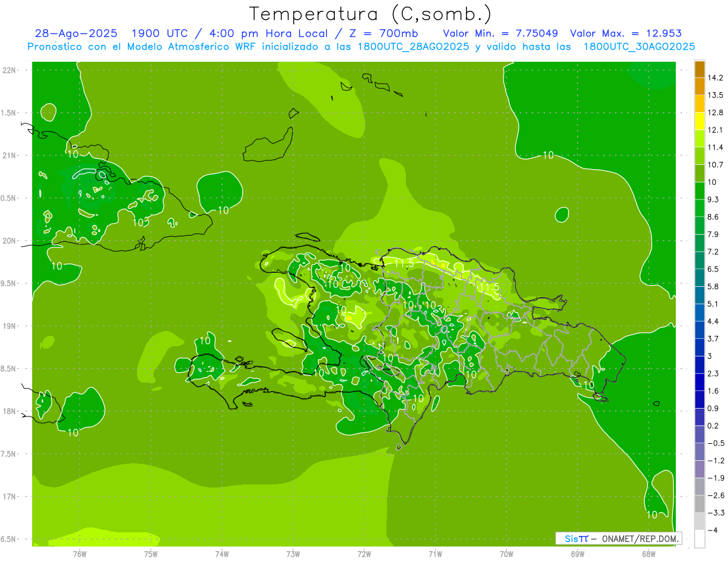Click the 13.5 value on the color scale
The image size is (728, 562).
(x=716, y=95)
